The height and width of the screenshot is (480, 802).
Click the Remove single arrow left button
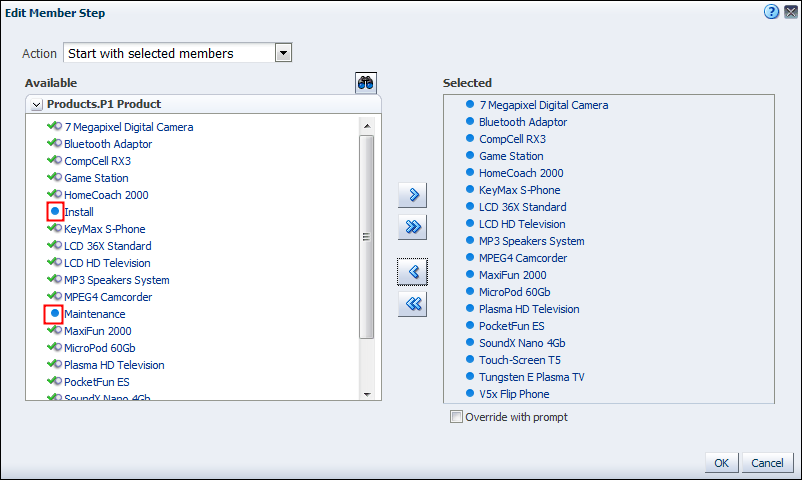(411, 271)
